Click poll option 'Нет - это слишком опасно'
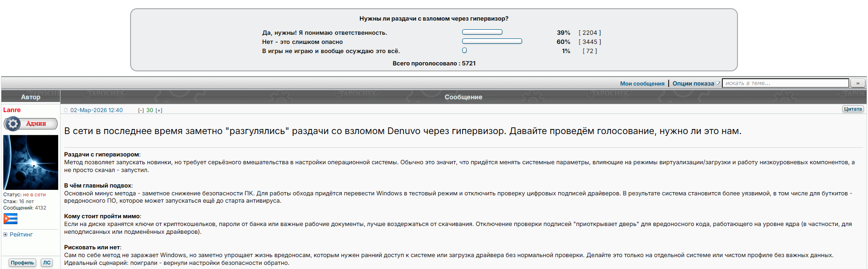868x269 pixels. pos(302,42)
